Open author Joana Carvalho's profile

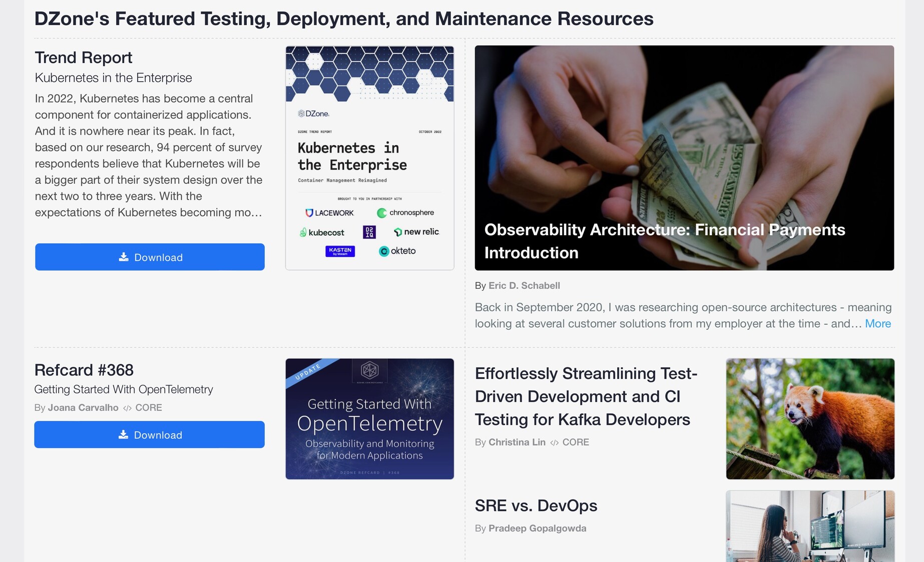coord(83,408)
